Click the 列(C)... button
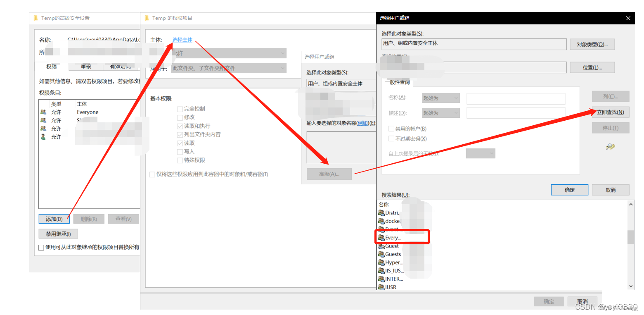This screenshot has width=644, height=315. tap(611, 96)
